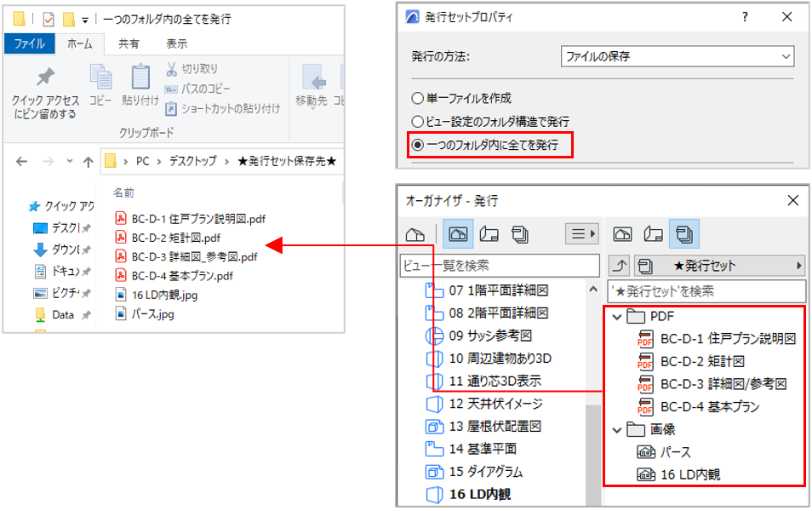The image size is (812, 511).
Task: Select 07 1階平面詳細図 view
Action: tap(488, 290)
